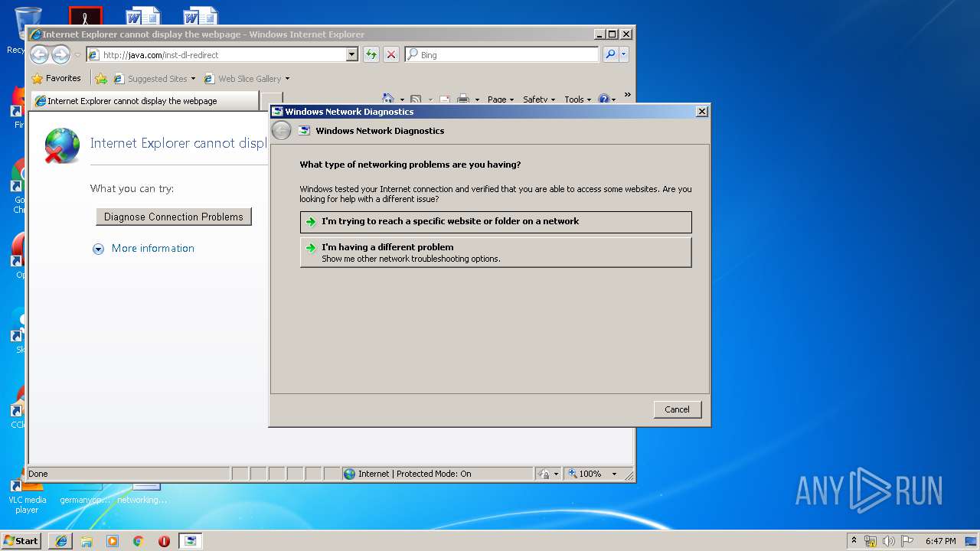This screenshot has height=551, width=980.
Task: Open the Safety menu
Action: (x=539, y=99)
